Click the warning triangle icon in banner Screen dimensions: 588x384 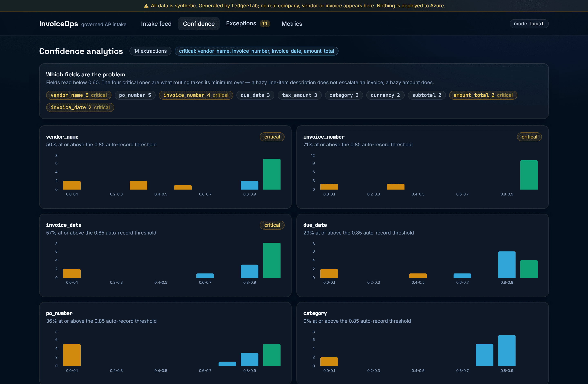click(x=146, y=6)
